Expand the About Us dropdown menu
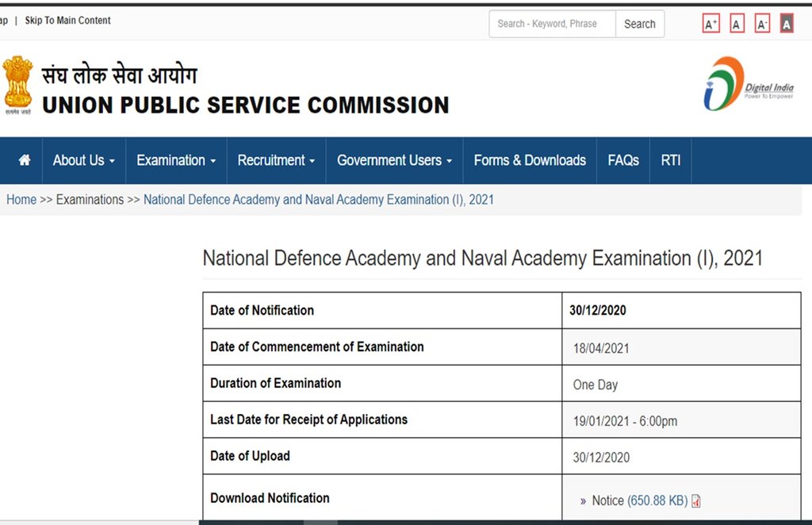 point(79,160)
